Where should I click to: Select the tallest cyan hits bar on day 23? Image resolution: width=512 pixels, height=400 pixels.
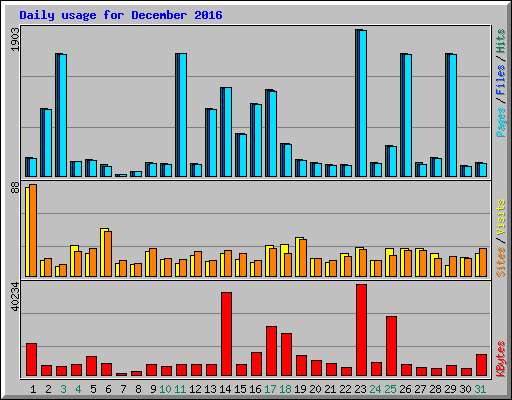point(363,103)
